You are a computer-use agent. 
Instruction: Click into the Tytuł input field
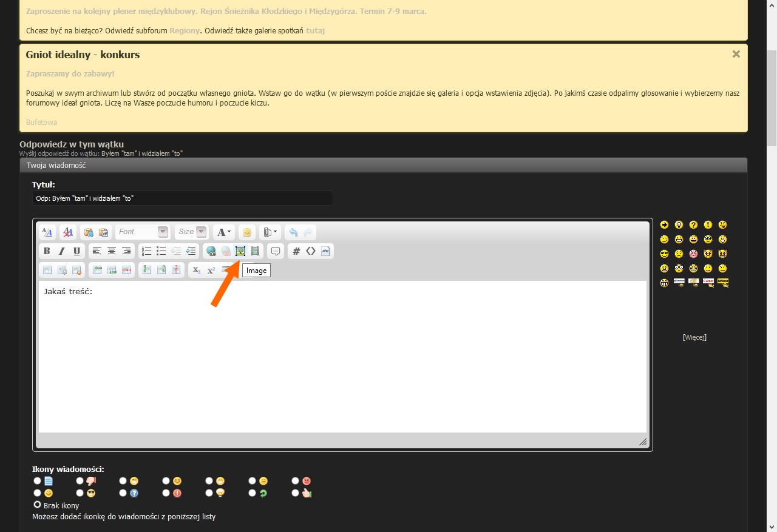pyautogui.click(x=182, y=198)
